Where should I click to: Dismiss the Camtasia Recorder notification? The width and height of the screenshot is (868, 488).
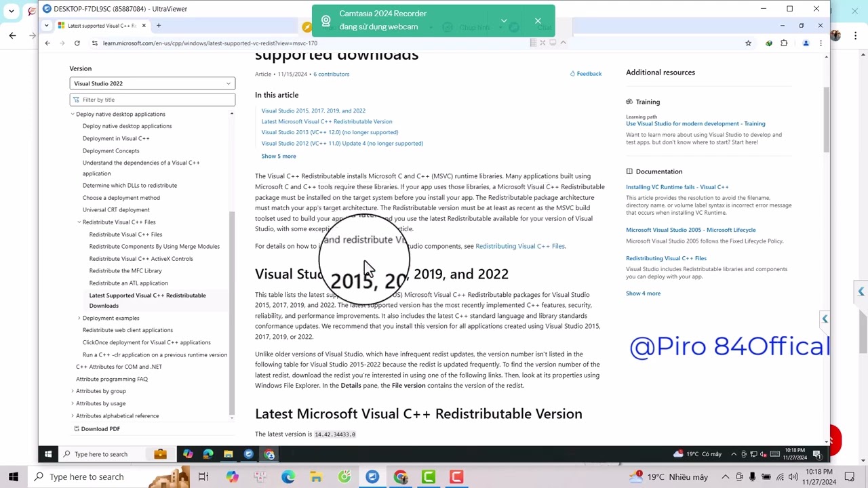[538, 20]
